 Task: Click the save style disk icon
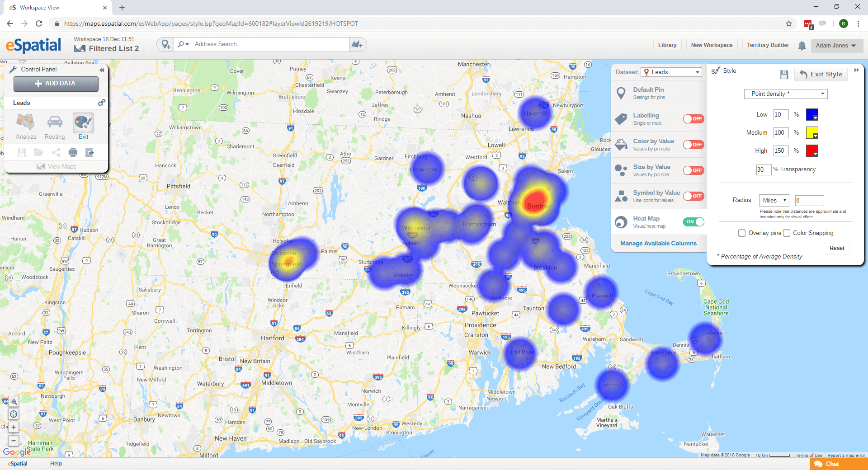pos(784,75)
